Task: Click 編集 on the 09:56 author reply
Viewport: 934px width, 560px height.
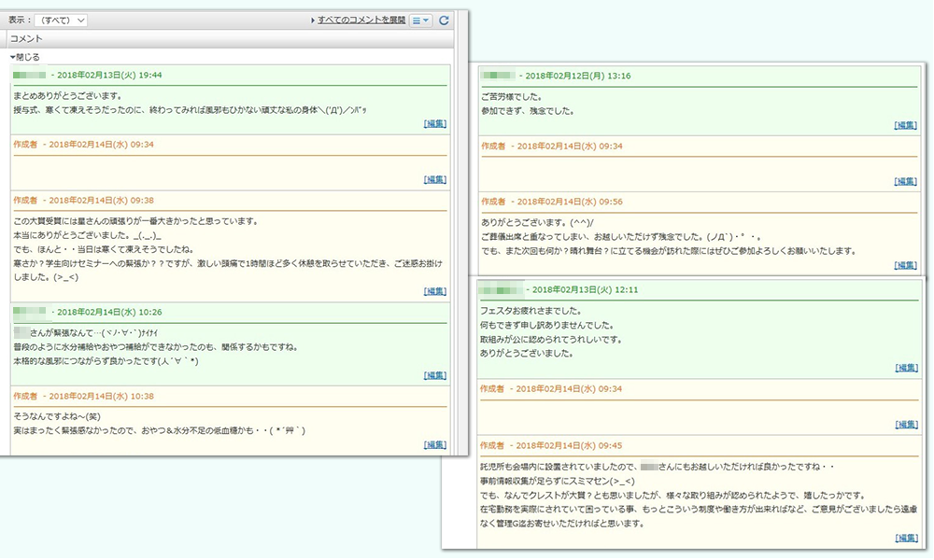Action: coord(905,266)
